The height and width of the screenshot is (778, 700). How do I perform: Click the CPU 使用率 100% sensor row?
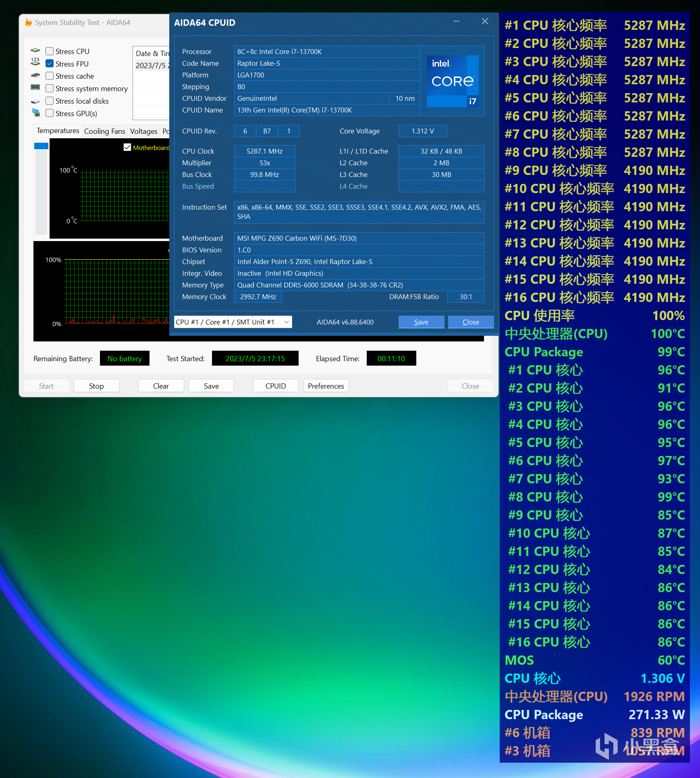595,316
